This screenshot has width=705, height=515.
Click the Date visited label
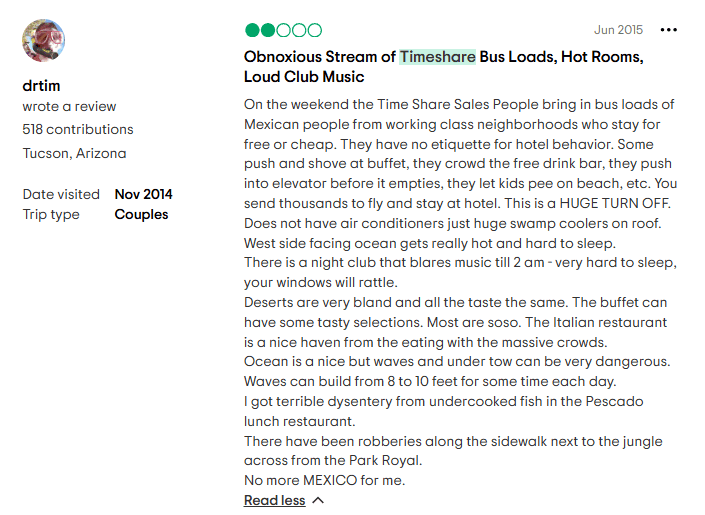pyautogui.click(x=61, y=194)
